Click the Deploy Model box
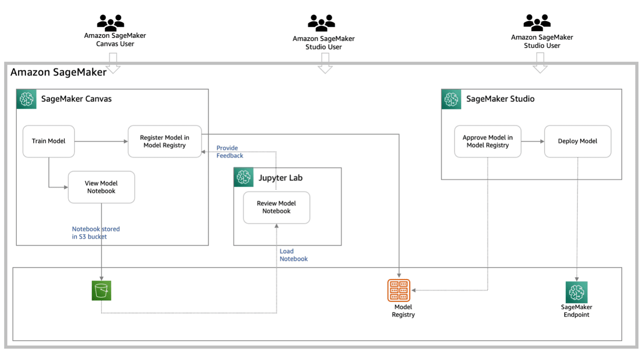Screen dimensions: 644x354 pyautogui.click(x=578, y=141)
